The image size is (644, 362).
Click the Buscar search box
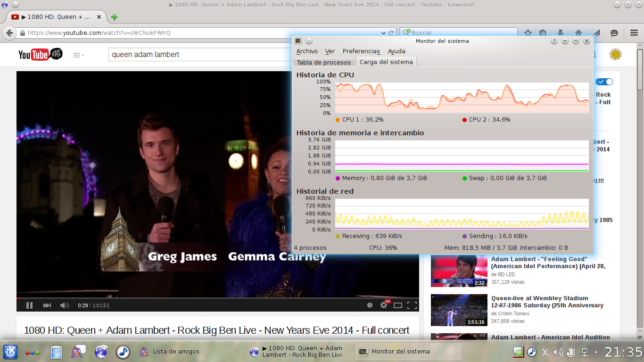458,33
